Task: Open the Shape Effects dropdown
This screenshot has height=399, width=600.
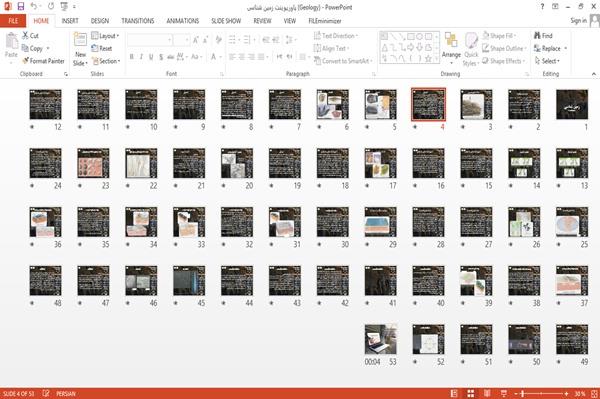Action: (503, 61)
